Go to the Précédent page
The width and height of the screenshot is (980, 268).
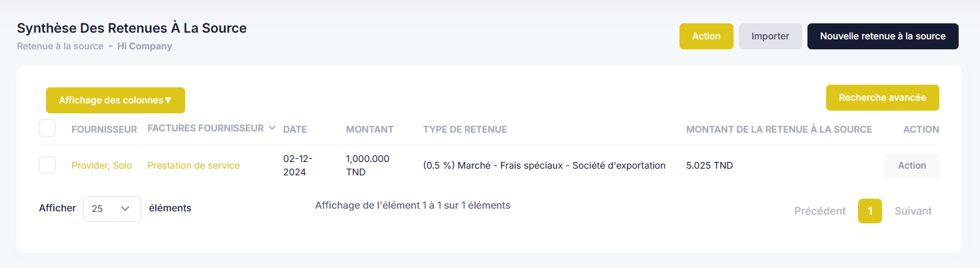(820, 211)
